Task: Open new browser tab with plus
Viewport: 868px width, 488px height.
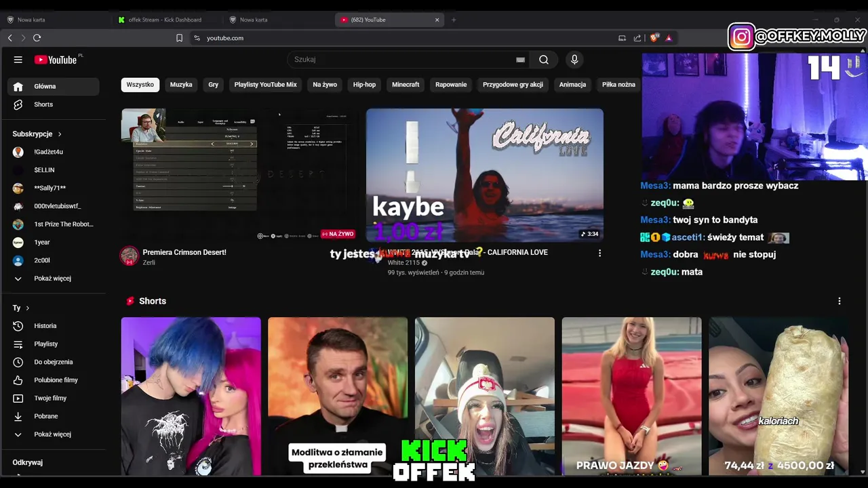Action: click(x=454, y=20)
